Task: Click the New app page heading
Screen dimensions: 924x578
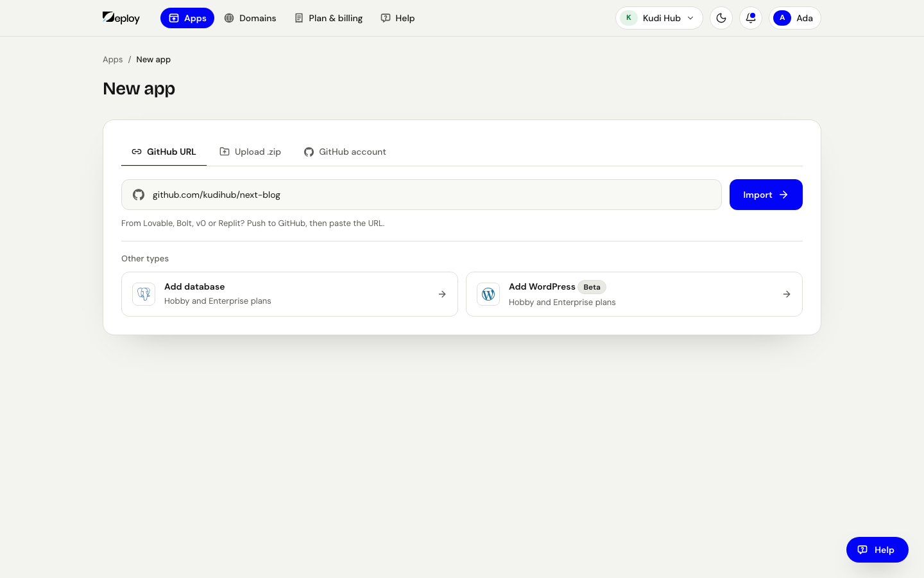Action: click(x=139, y=89)
